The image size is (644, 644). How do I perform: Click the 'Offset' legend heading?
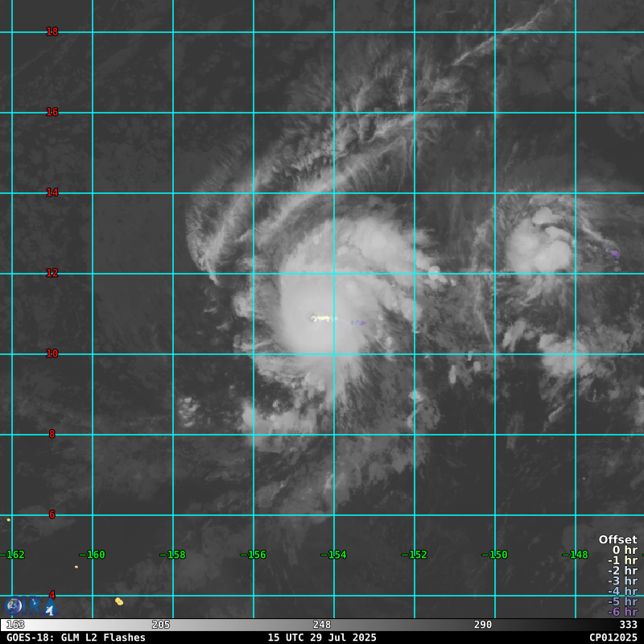pos(617,539)
